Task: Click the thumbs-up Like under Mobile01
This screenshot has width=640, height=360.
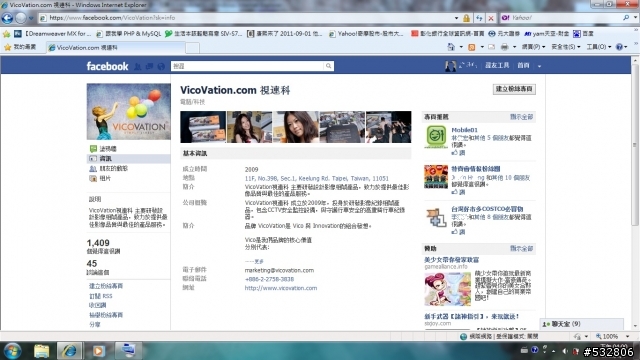Action: click(x=458, y=153)
